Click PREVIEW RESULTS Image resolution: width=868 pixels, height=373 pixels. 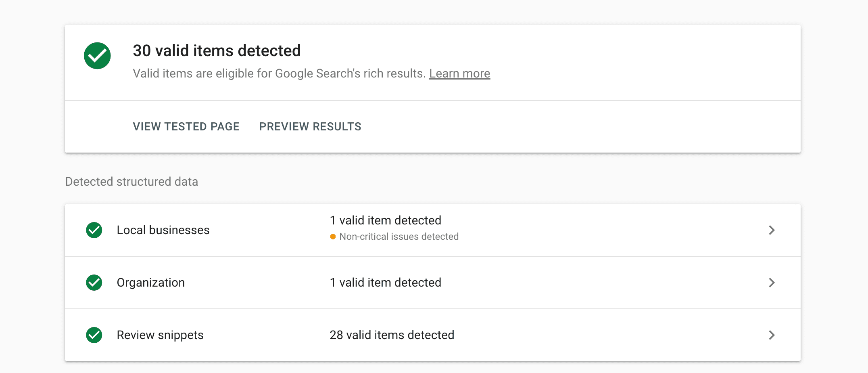point(310,126)
